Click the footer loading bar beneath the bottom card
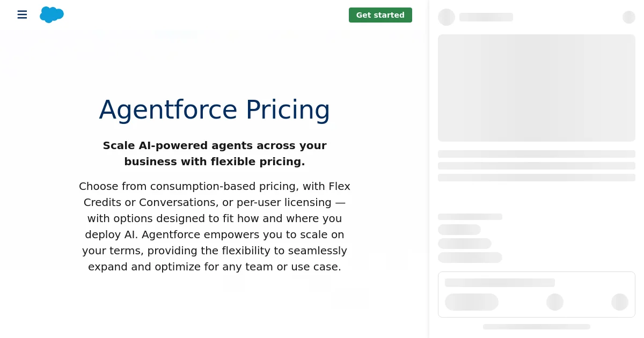 coord(537,327)
